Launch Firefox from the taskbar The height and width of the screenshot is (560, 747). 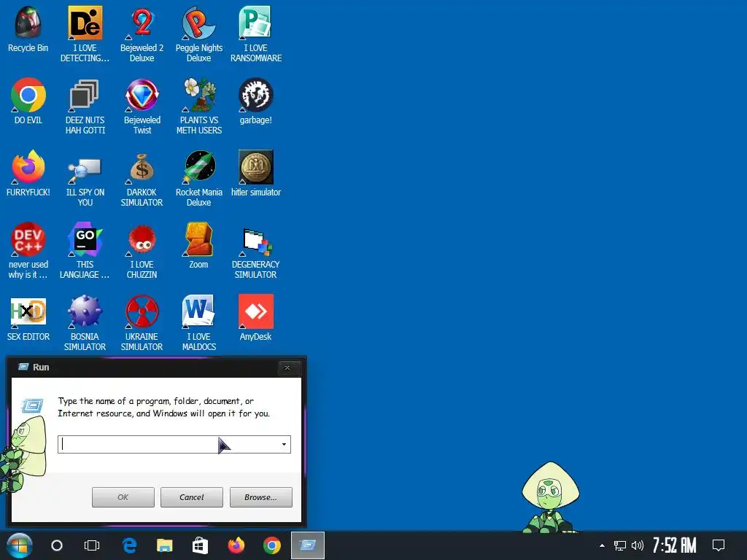coord(236,545)
